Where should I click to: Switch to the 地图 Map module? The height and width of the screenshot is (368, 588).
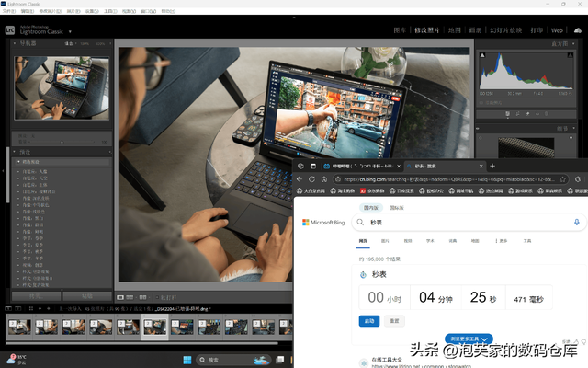pyautogui.click(x=455, y=30)
